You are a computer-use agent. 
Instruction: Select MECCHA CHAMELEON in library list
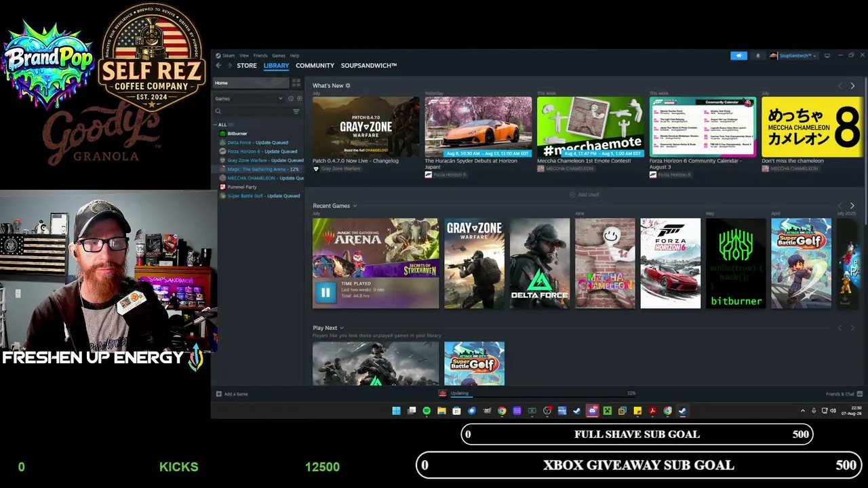[260, 178]
